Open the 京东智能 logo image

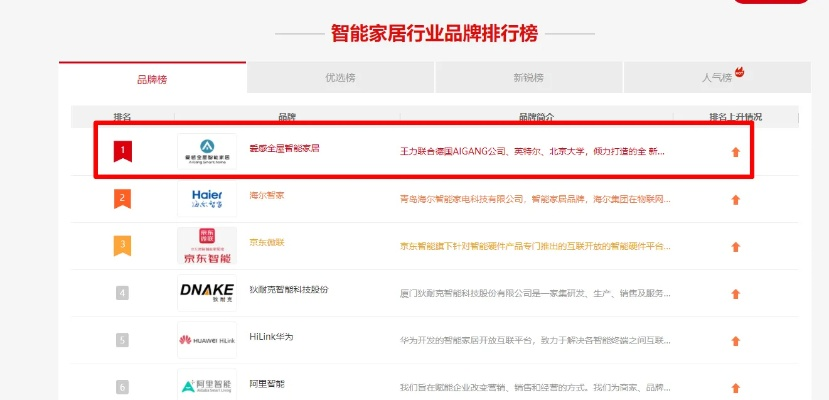pyautogui.click(x=207, y=246)
